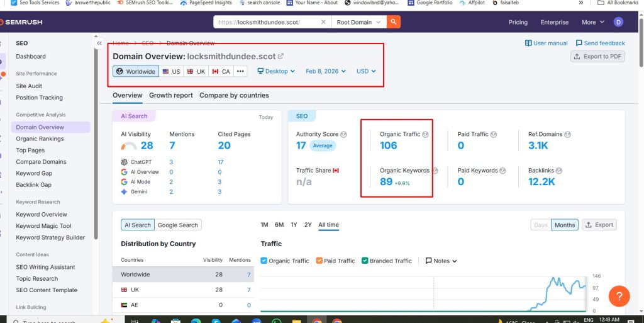Open the Desktop device dropdown
Screen dimensions: 644x323
pyautogui.click(x=276, y=71)
